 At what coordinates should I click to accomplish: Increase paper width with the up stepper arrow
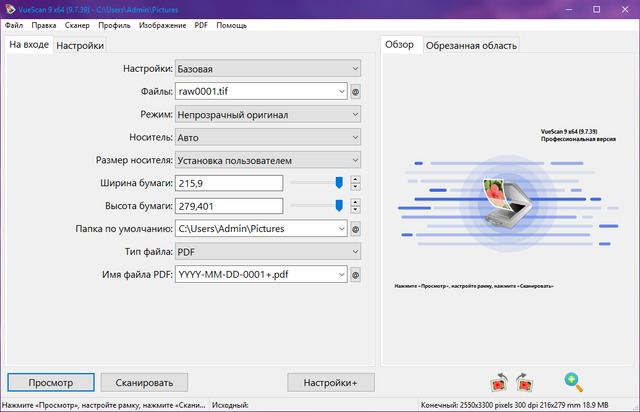(355, 178)
